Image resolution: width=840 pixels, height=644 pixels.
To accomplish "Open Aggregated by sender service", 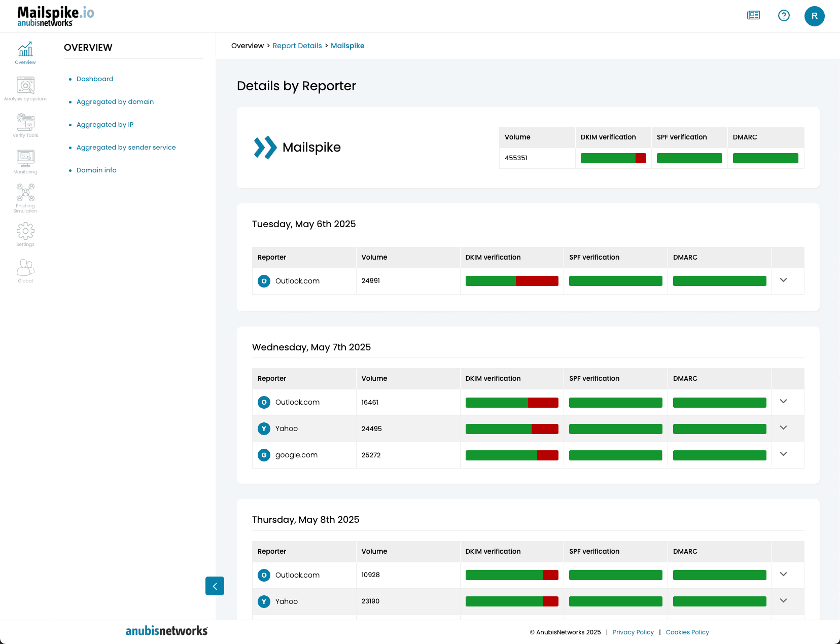I will [x=126, y=148].
